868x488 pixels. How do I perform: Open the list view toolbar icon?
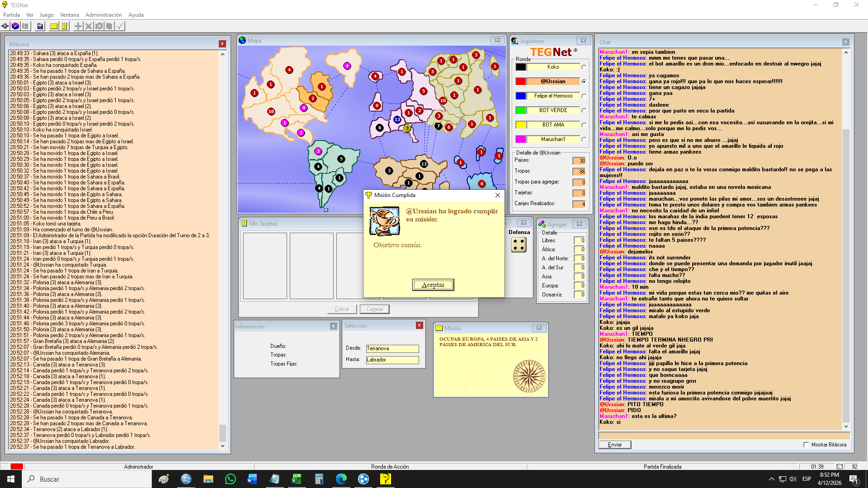(25, 26)
